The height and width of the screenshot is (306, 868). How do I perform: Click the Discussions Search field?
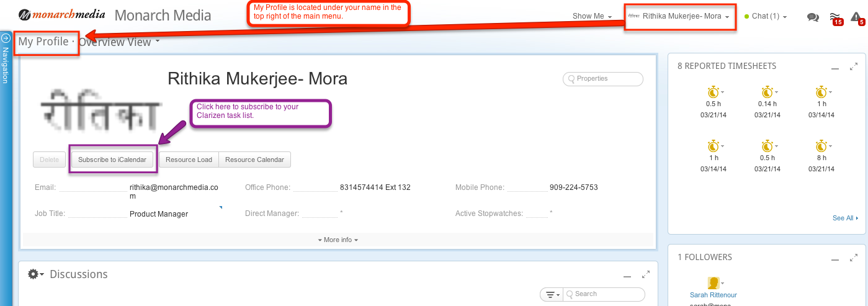tap(604, 294)
